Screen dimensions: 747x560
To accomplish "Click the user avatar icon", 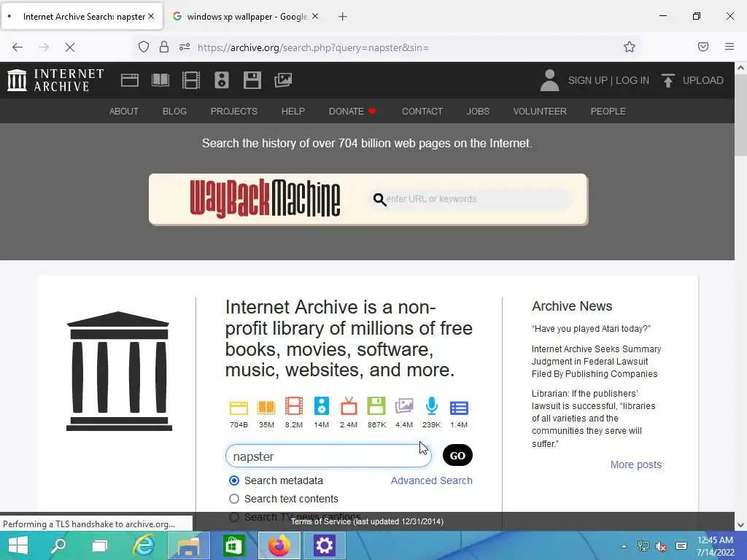I will click(549, 80).
